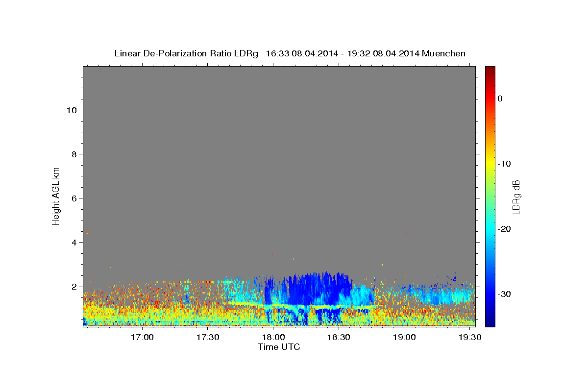Click the colorbar value -10
Viewport: 588px width, 392px height.
click(505, 164)
